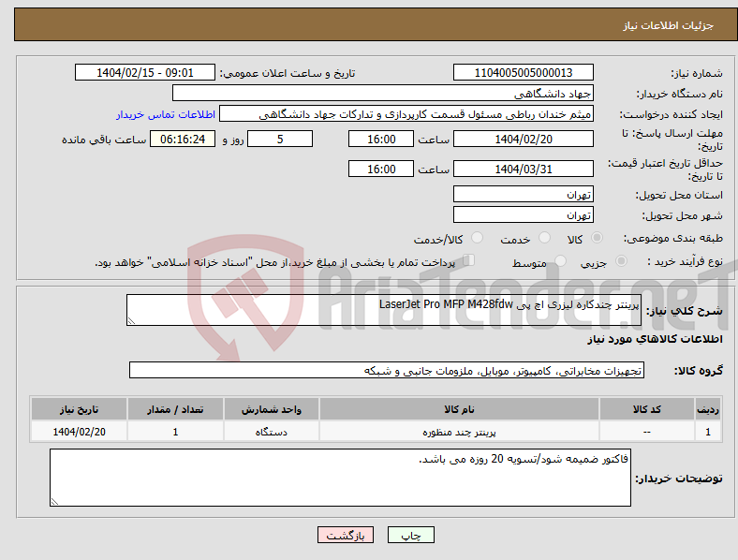The height and width of the screenshot is (560, 738).
Task: Select the جزیی purchase type radio
Action: pyautogui.click(x=621, y=260)
